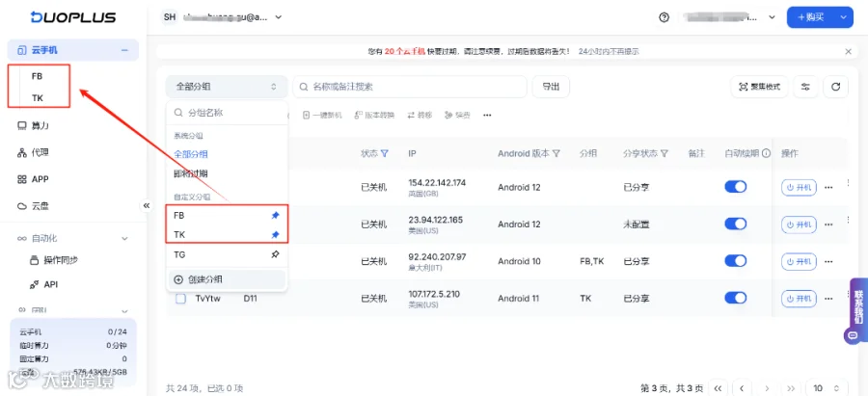This screenshot has width=868, height=396.
Task: Open the 全部分组 group dropdown
Action: pyautogui.click(x=227, y=87)
